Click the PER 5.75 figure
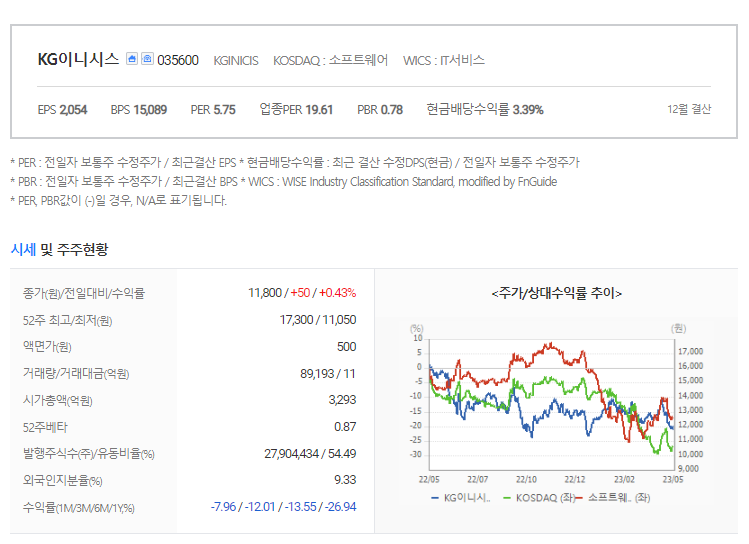Image resolution: width=749 pixels, height=544 pixels. (213, 110)
